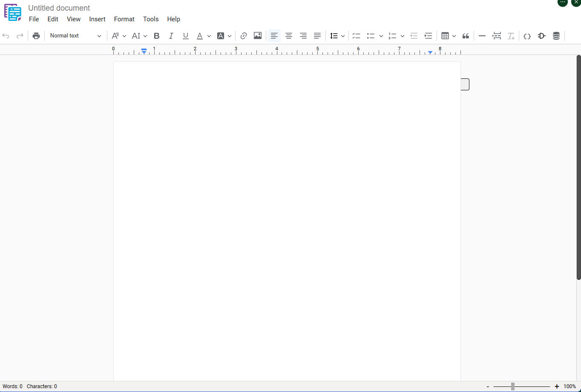581x392 pixels.
Task: Click the document app logo
Action: coord(13,12)
